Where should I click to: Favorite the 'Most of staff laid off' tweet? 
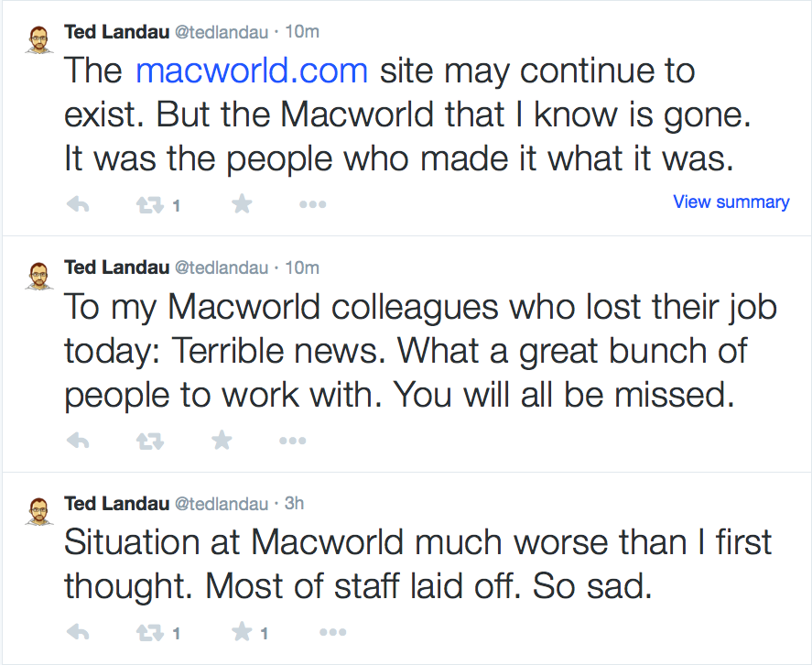click(x=242, y=632)
